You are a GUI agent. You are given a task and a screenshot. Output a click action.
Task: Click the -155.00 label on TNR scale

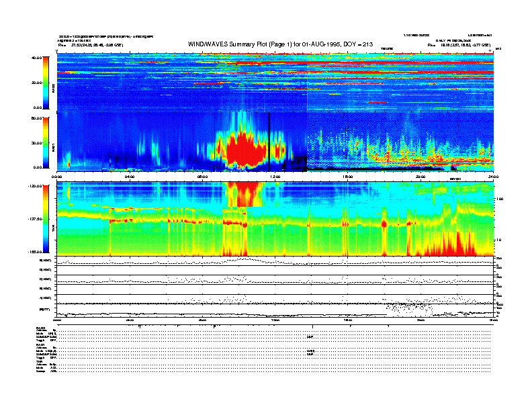[x=36, y=252]
